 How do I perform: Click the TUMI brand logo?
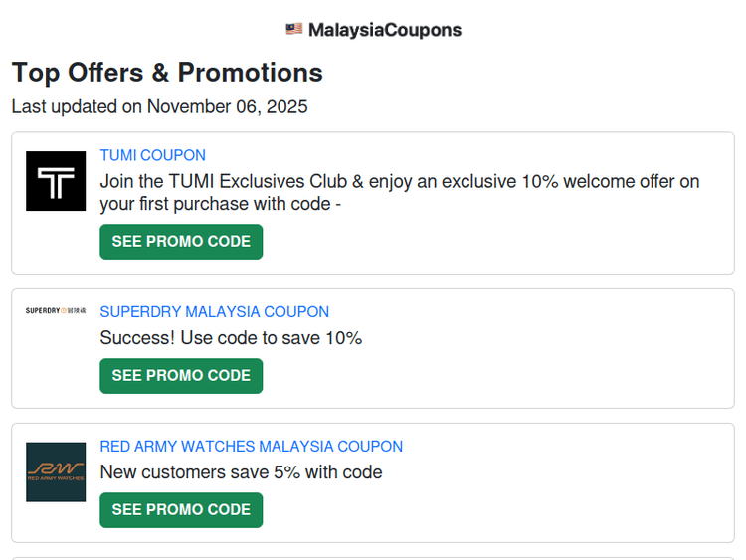pyautogui.click(x=56, y=181)
